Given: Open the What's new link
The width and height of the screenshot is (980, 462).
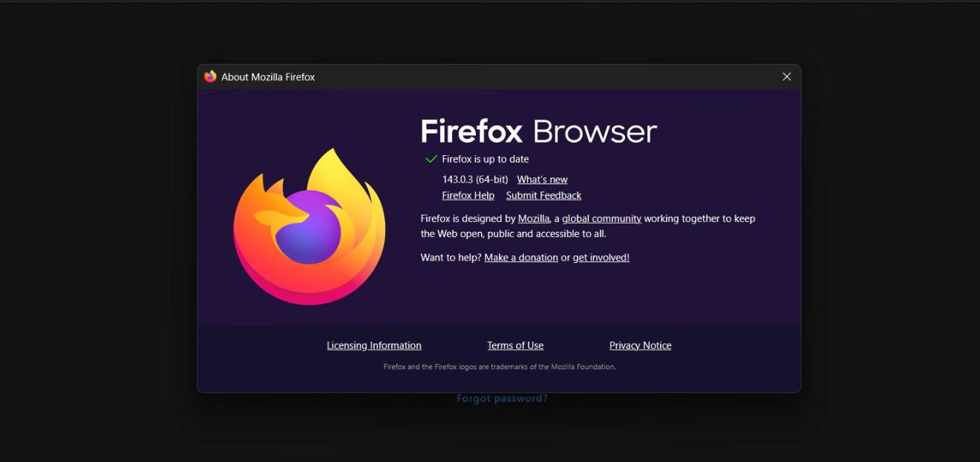Looking at the screenshot, I should coord(542,180).
